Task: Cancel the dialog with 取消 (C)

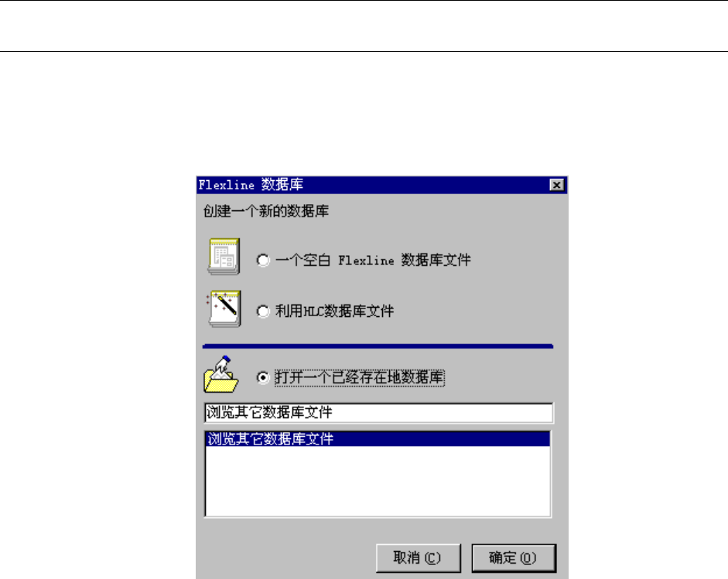Action: [x=418, y=557]
